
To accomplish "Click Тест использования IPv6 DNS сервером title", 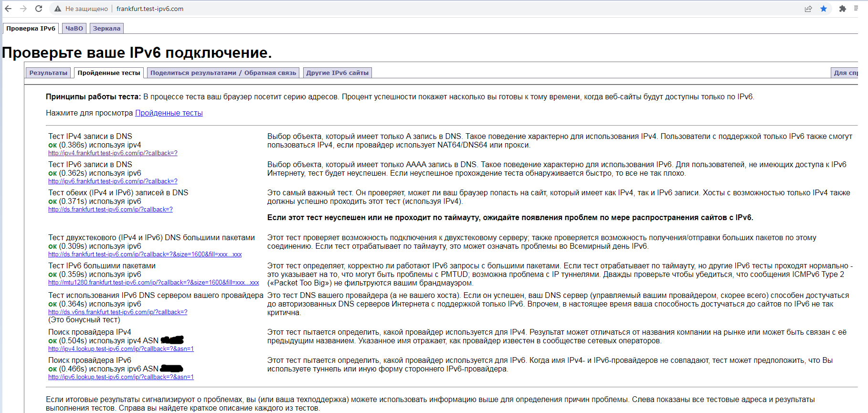I will tap(156, 296).
